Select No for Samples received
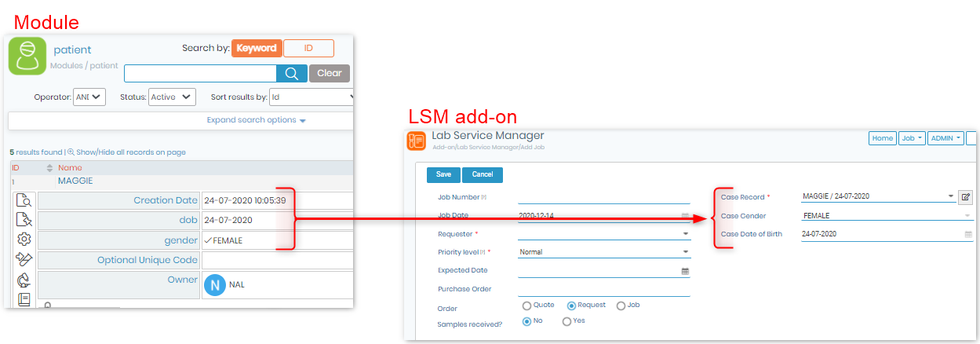Viewport: 980px width, 344px height. [x=526, y=321]
